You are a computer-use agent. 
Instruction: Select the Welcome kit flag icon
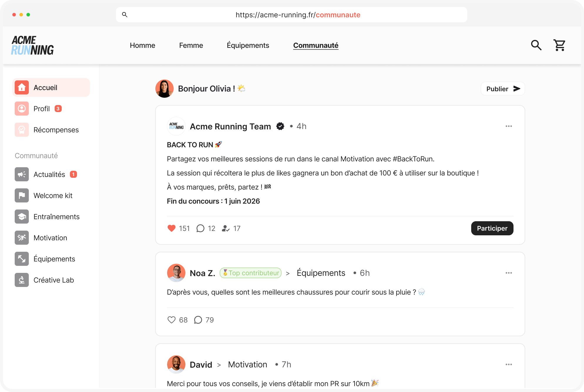[22, 195]
